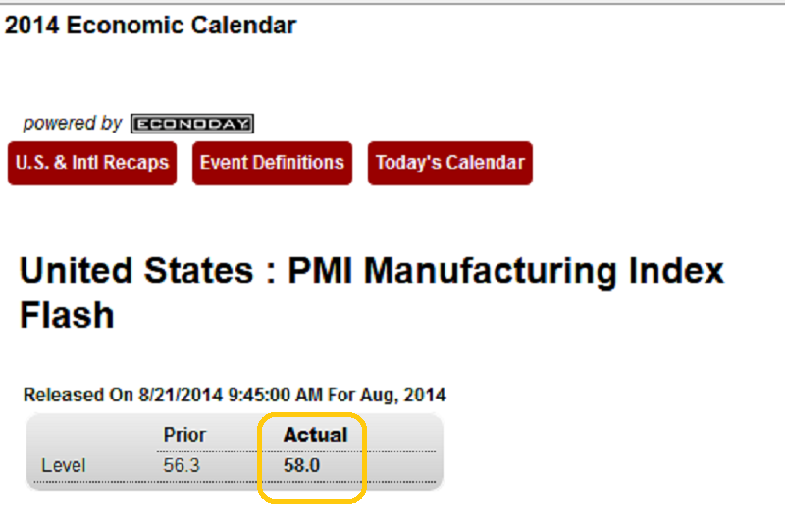785x532 pixels.
Task: Click the 2014 Economic Calendar title
Action: click(x=150, y=26)
